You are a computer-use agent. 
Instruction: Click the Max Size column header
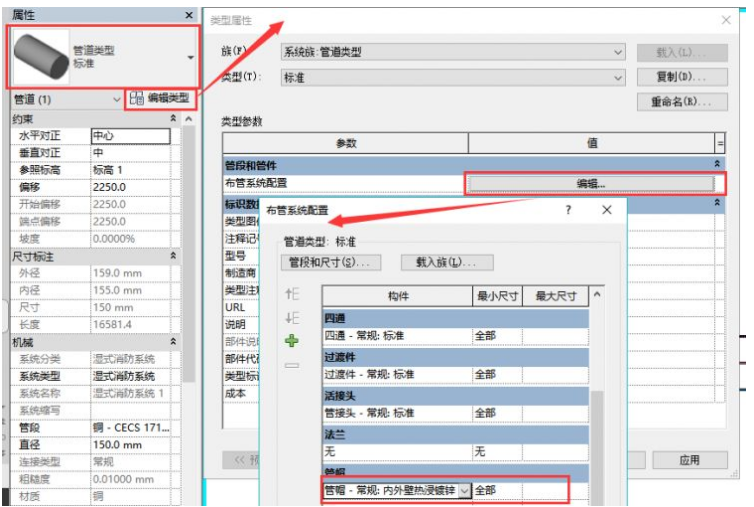555,296
